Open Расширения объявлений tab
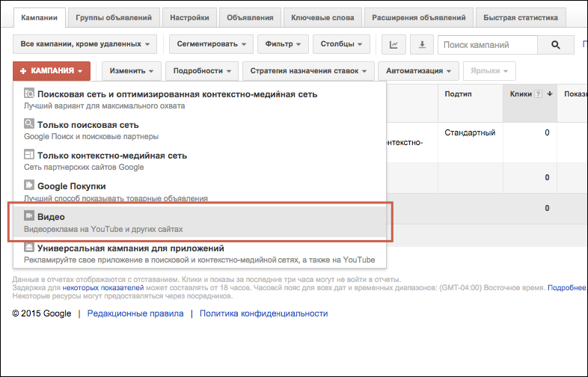The height and width of the screenshot is (377, 588). pyautogui.click(x=418, y=18)
